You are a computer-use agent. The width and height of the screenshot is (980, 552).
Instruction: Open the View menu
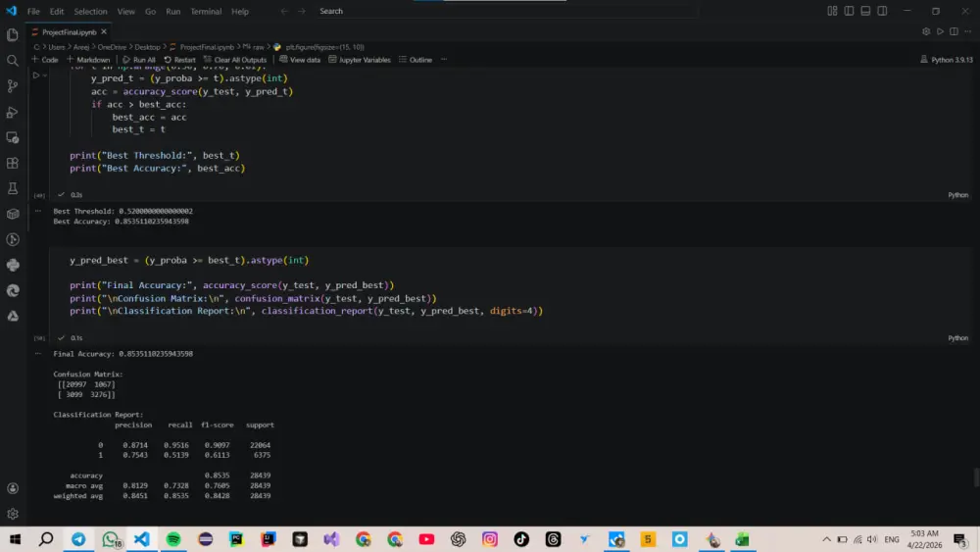125,11
